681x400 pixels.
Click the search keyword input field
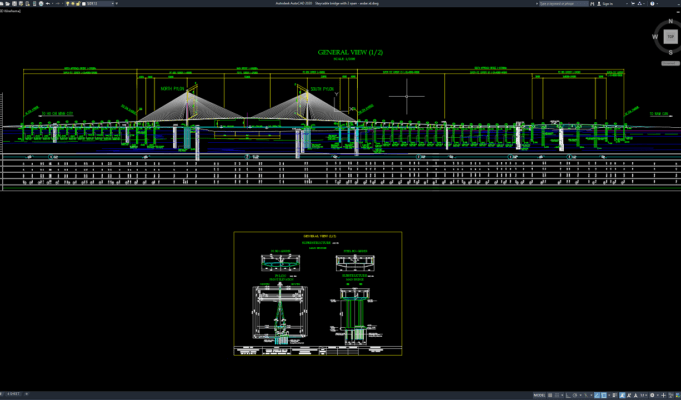point(564,3)
